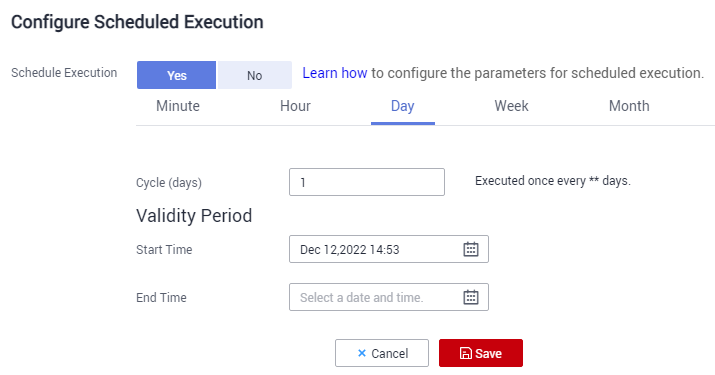Select the Day tab

[403, 106]
